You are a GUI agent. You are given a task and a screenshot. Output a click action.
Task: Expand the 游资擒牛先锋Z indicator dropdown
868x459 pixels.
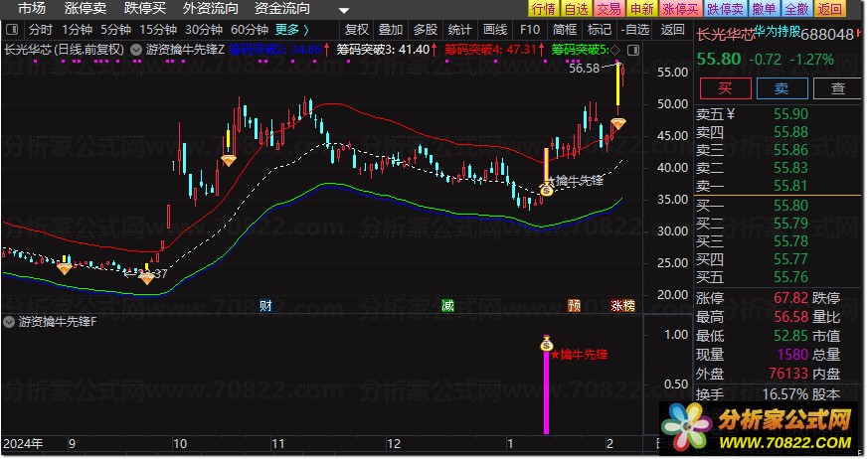pos(136,50)
